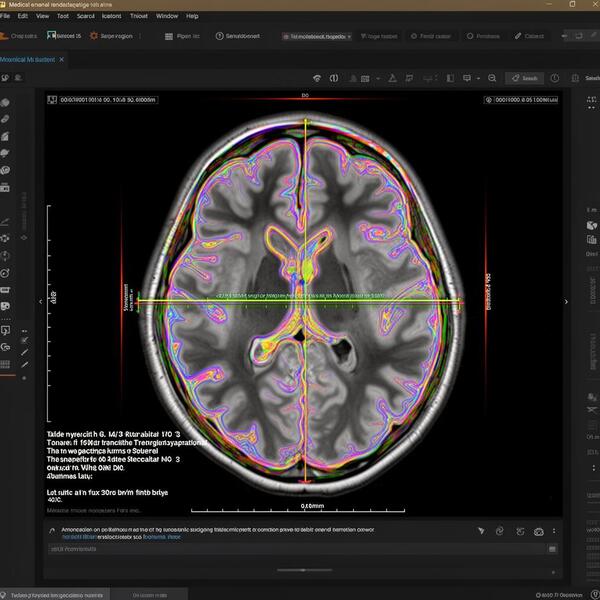Click the top 3D sphere tool in left sidebar
The image size is (600, 600).
coord(5,103)
